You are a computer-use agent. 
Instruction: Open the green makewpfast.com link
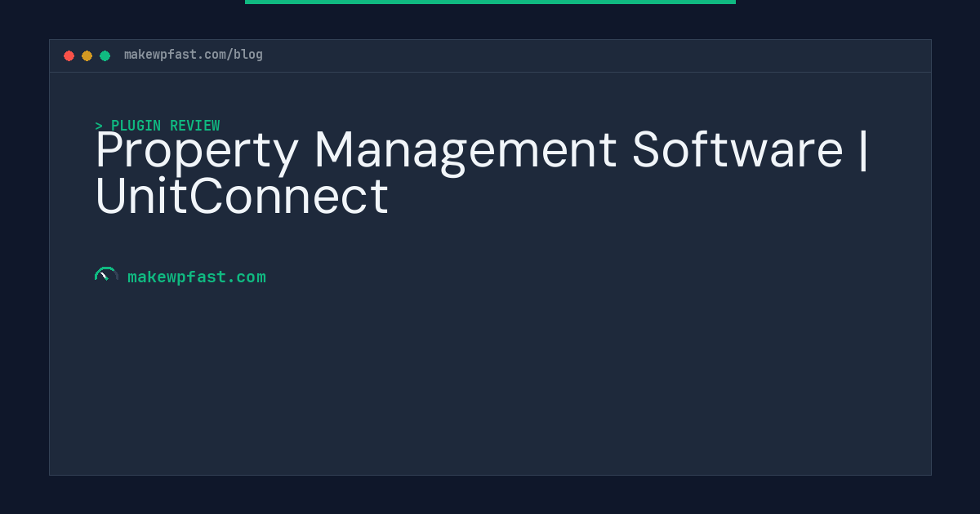click(197, 277)
